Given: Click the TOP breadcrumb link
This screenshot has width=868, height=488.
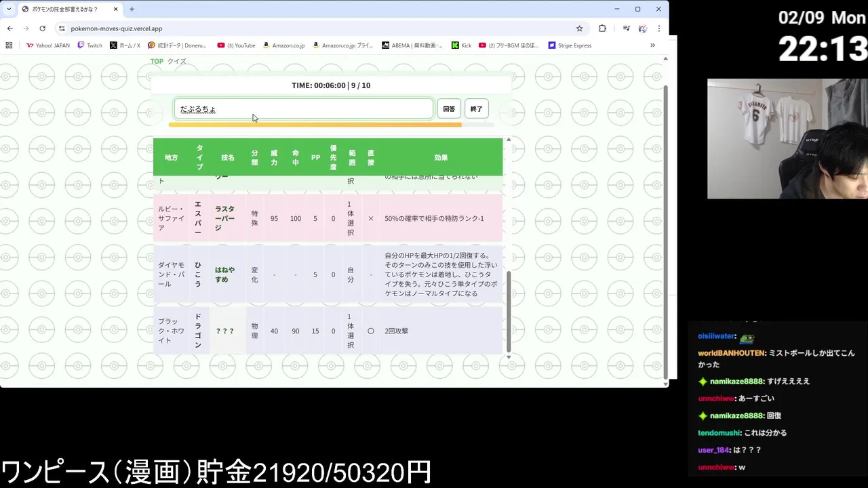Looking at the screenshot, I should [x=157, y=61].
